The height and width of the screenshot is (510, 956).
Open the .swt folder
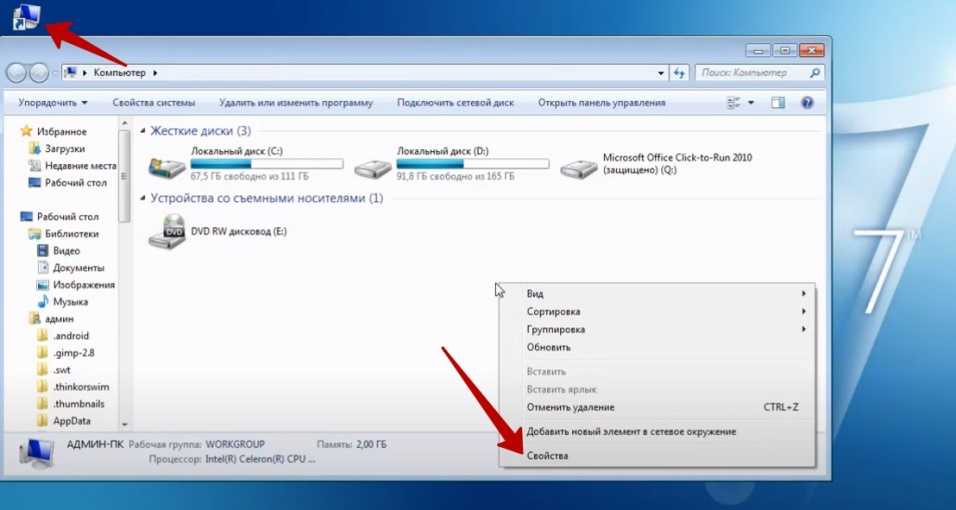click(x=62, y=370)
